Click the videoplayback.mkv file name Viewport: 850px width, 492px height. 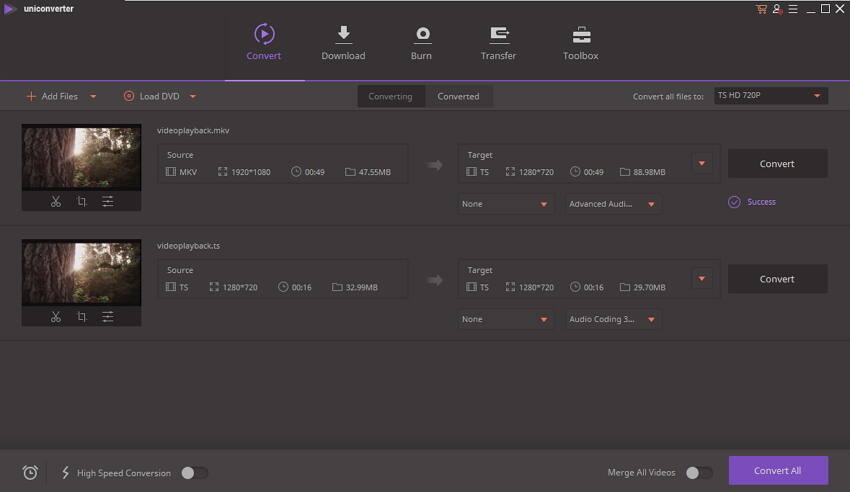[193, 131]
